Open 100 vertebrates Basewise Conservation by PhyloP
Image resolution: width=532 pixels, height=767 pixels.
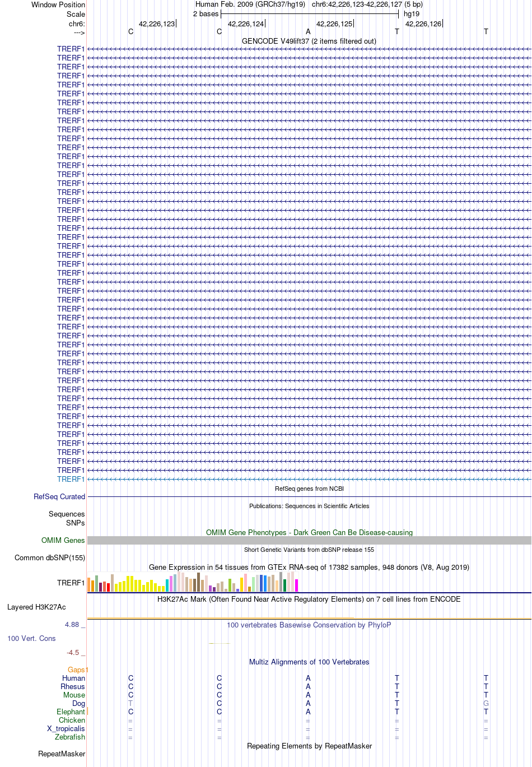[x=309, y=625]
